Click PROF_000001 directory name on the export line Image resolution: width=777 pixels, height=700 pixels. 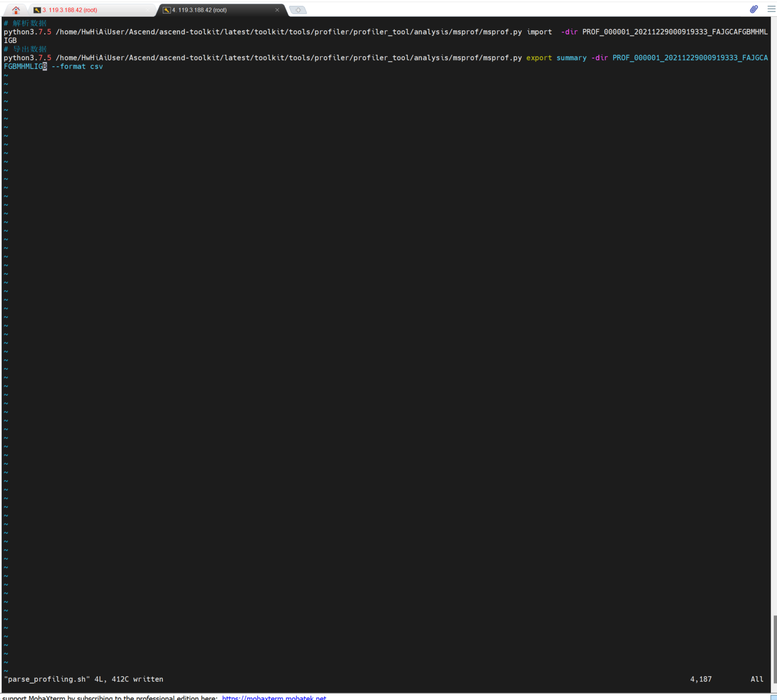coord(690,58)
